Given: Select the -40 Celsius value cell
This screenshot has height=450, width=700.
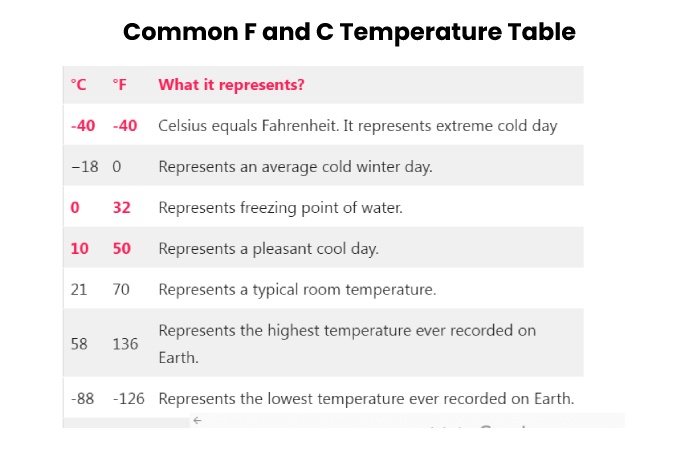Looking at the screenshot, I should coord(83,126).
